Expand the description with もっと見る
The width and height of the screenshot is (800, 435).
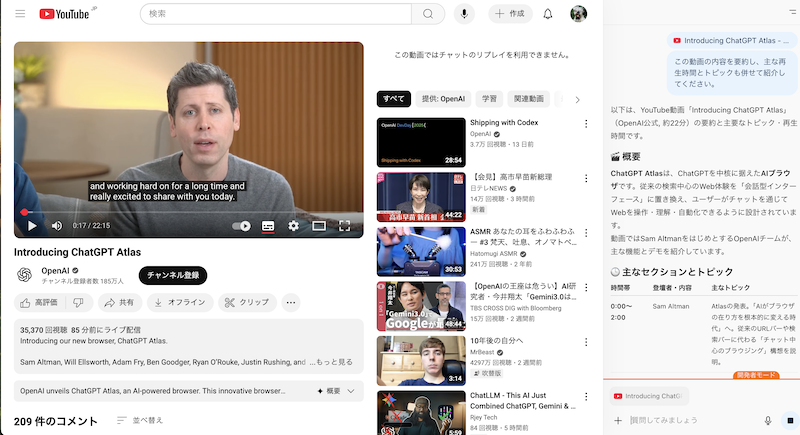[x=332, y=362]
